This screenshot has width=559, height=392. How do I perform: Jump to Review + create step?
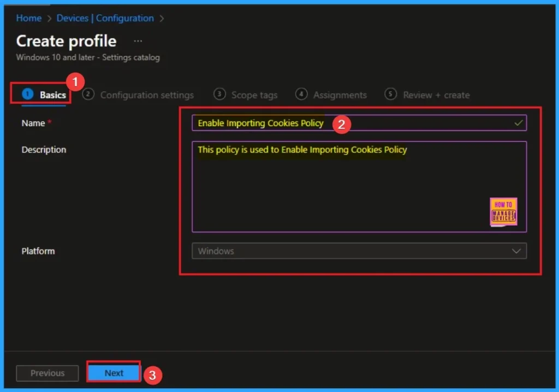click(x=427, y=95)
